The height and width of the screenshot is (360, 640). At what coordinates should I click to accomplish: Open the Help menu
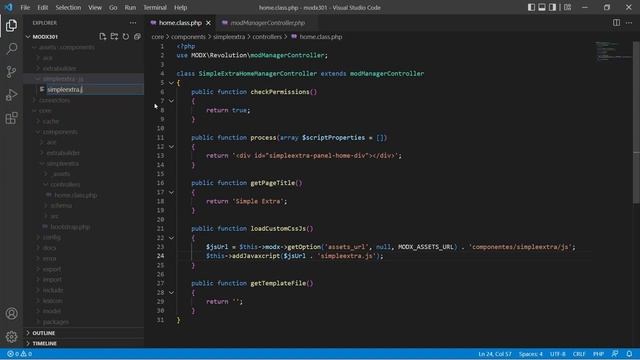(180, 7)
